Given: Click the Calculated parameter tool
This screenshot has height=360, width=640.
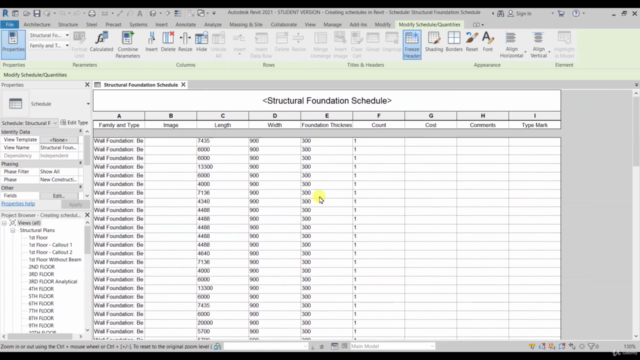Looking at the screenshot, I should (101, 42).
